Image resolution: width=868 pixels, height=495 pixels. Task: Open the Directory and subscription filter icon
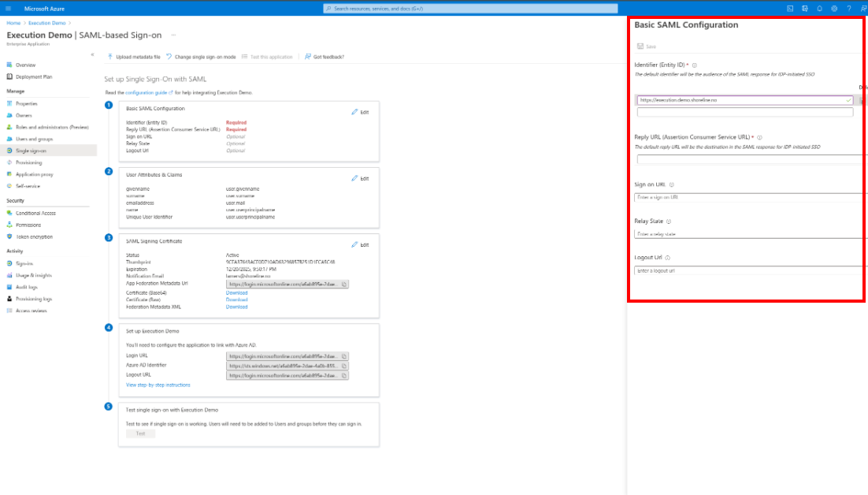pos(805,9)
